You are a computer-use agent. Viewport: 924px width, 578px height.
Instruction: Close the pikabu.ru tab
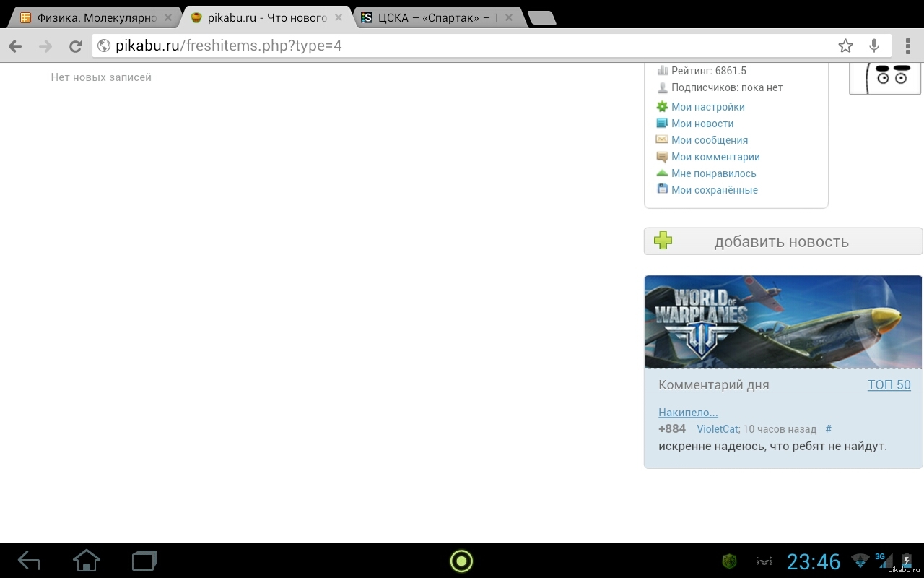(339, 17)
